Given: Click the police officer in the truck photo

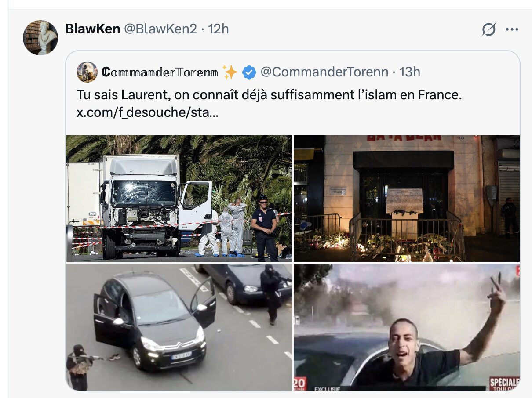Looking at the screenshot, I should [265, 228].
